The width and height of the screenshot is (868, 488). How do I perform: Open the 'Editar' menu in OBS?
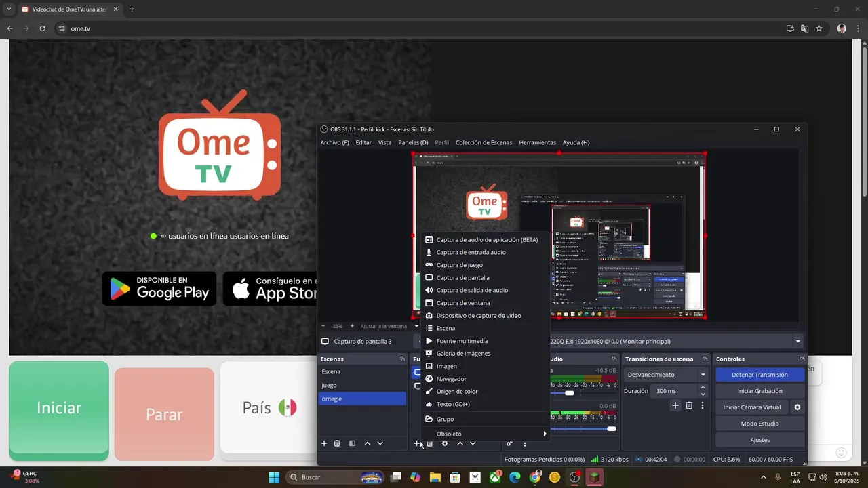pos(363,142)
